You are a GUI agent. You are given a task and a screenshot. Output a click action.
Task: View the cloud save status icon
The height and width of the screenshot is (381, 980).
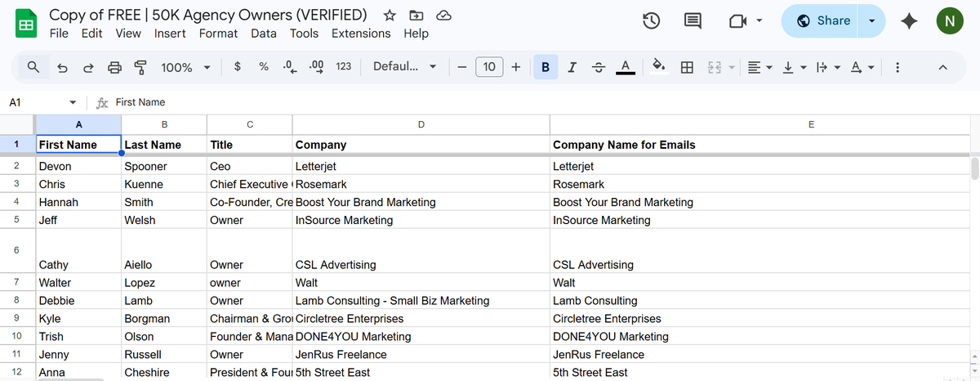pyautogui.click(x=443, y=16)
